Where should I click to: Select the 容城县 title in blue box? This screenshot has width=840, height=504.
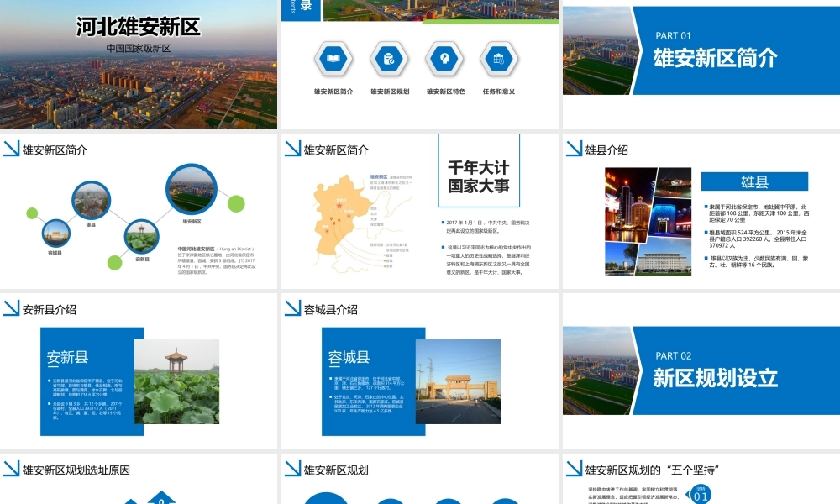tap(349, 357)
